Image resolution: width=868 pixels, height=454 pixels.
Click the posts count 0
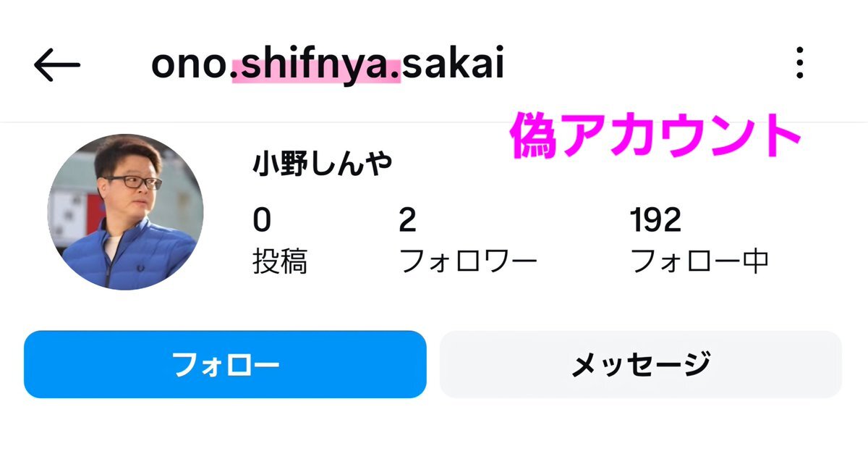click(262, 220)
